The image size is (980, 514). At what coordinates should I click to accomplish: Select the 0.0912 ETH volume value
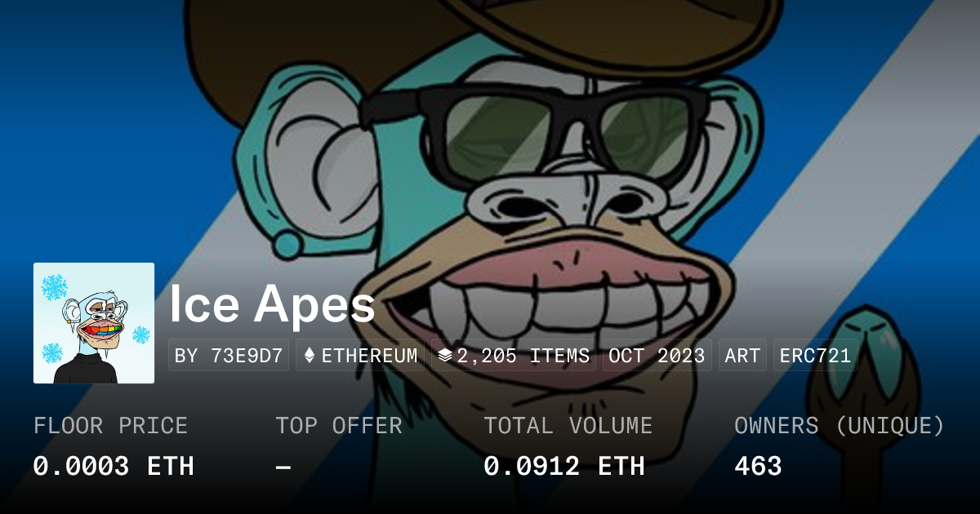pos(564,467)
